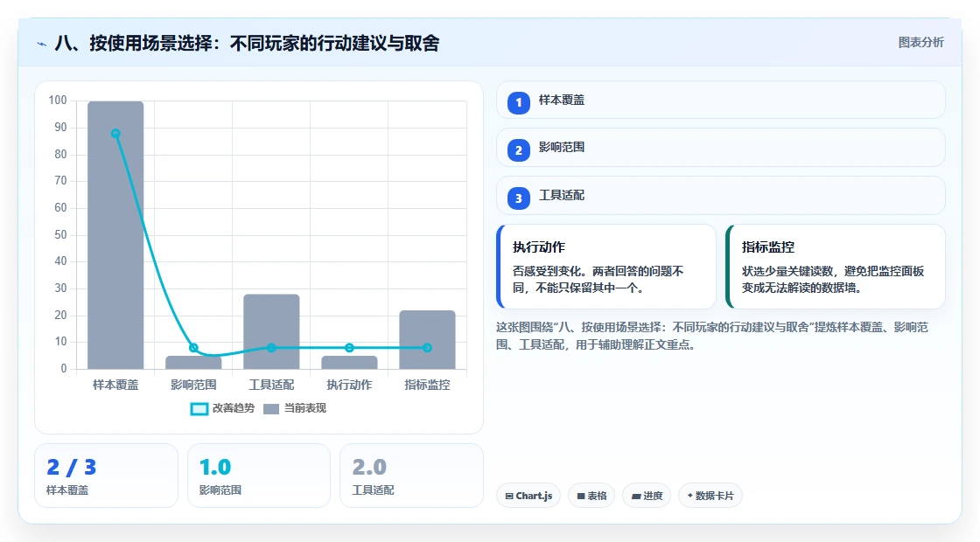Click the 2 / 3 样本覆盖 stat card
Screen dimensions: 980x542
coord(106,476)
